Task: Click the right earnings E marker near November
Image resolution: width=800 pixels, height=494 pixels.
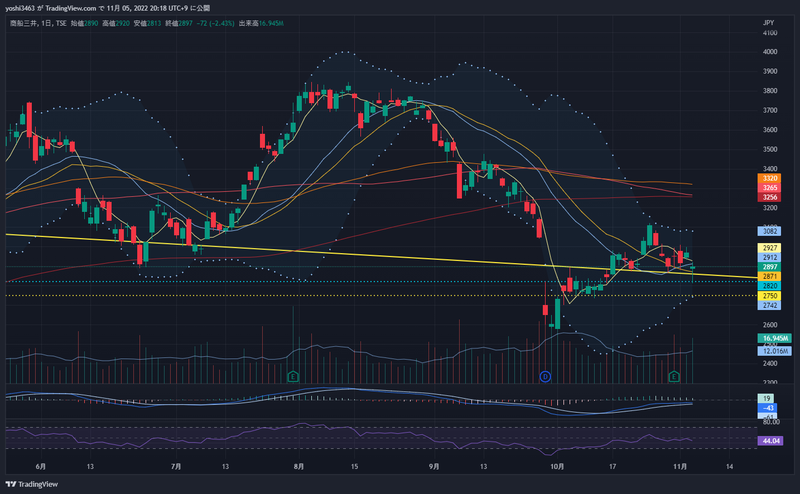Action: pyautogui.click(x=674, y=377)
